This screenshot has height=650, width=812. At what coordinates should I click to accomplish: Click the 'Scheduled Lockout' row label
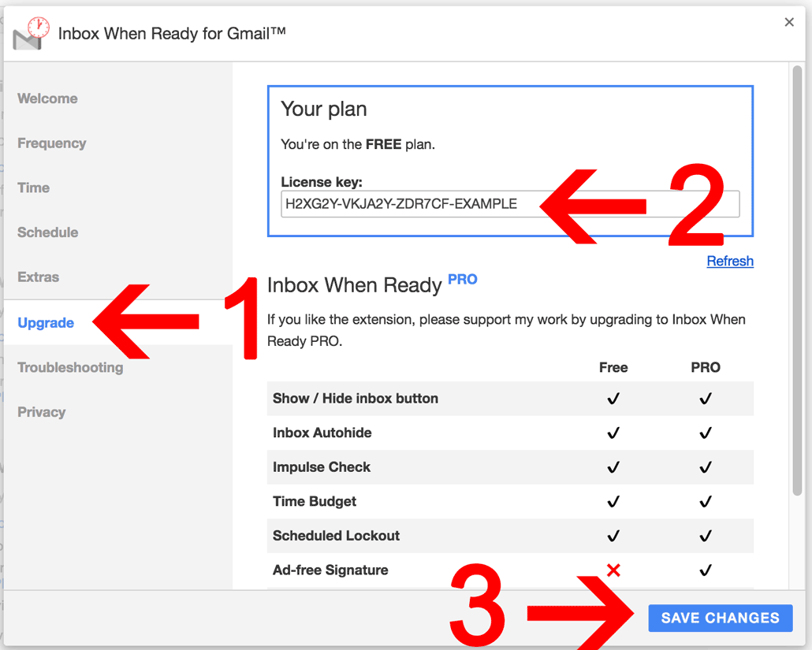tap(336, 535)
